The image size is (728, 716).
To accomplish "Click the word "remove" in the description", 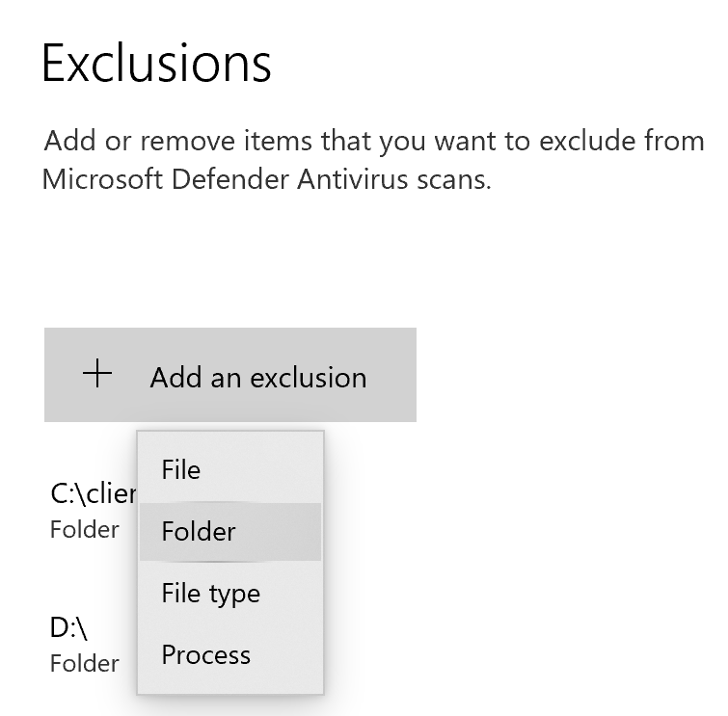I will (x=179, y=142).
